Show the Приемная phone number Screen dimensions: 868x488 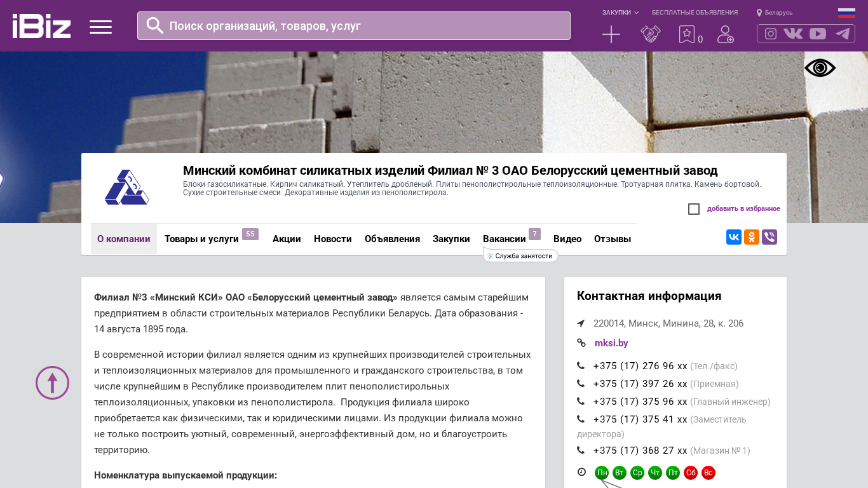coord(641,384)
